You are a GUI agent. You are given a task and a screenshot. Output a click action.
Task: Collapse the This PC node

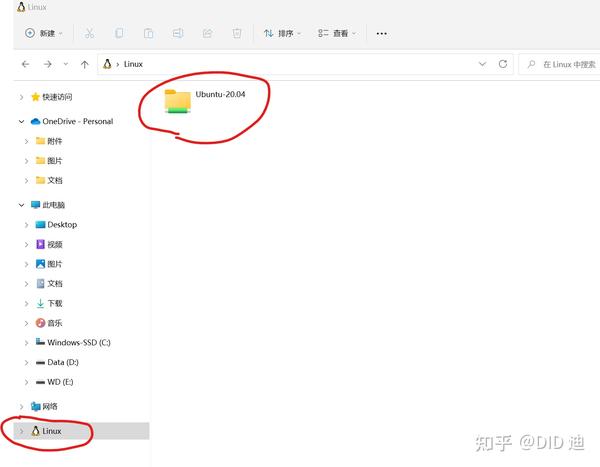pos(21,205)
